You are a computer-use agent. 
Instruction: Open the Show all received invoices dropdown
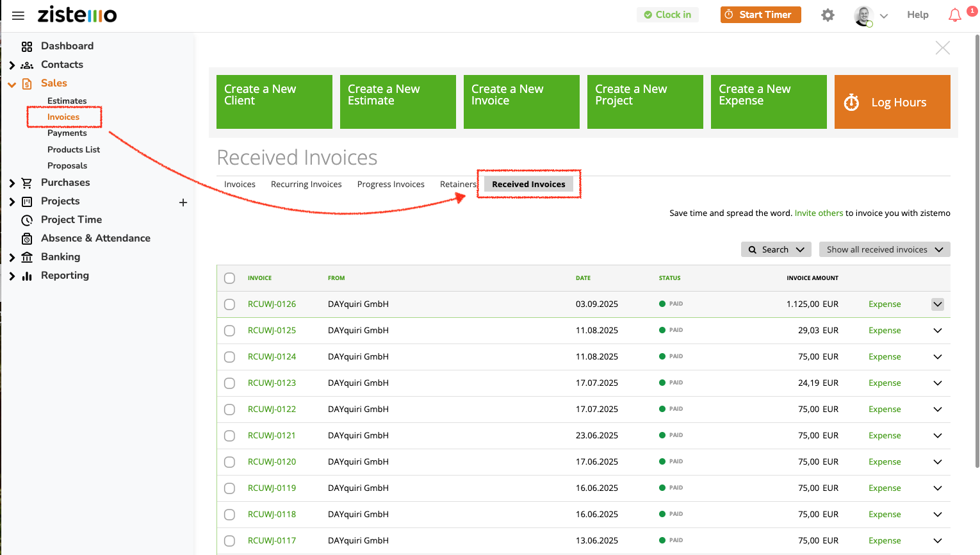coord(884,250)
